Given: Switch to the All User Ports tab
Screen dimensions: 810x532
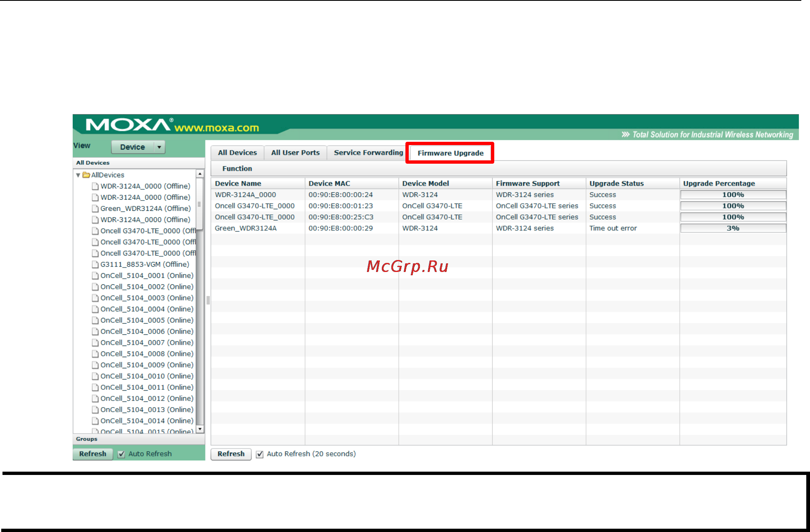Looking at the screenshot, I should coord(295,153).
